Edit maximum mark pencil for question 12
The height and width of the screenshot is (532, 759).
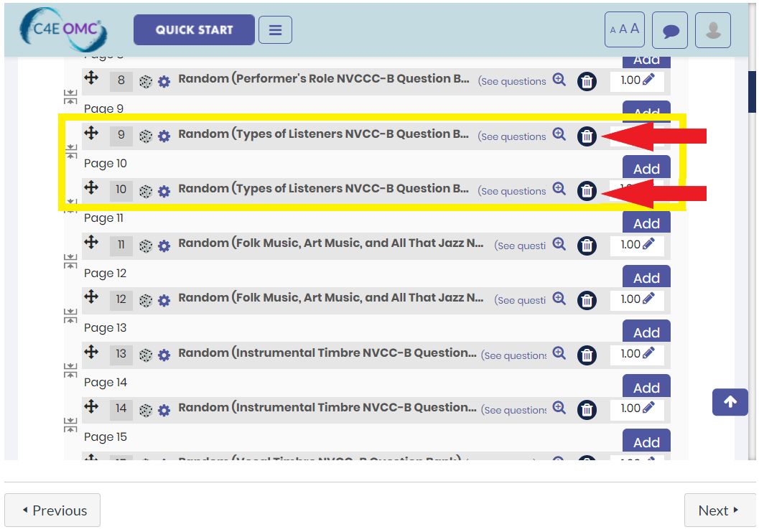coord(648,299)
